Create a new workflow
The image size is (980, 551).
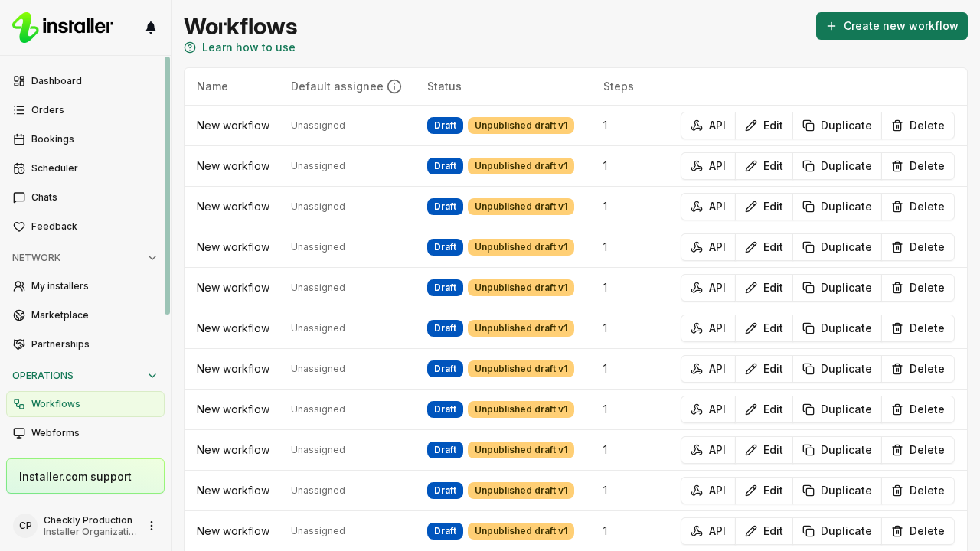click(x=892, y=26)
